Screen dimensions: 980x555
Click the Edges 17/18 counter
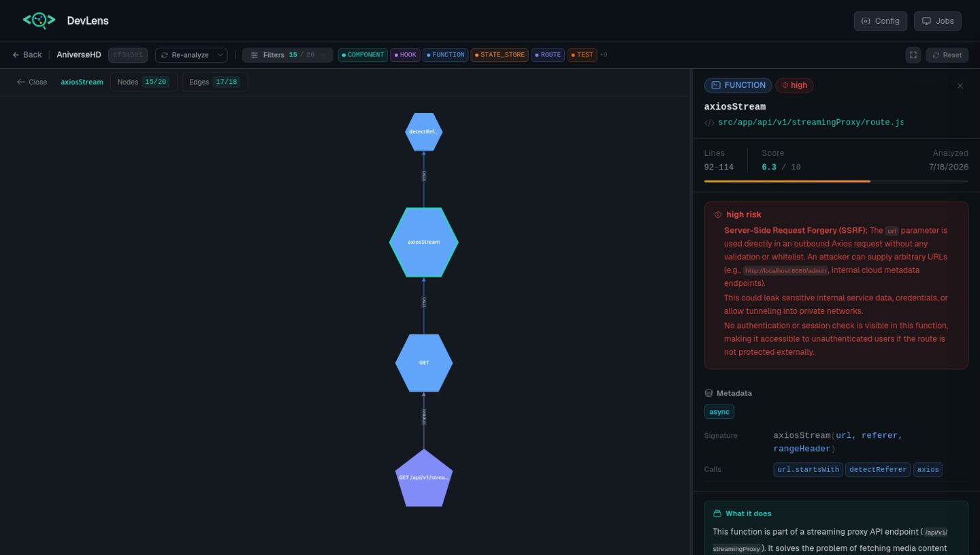coord(215,82)
